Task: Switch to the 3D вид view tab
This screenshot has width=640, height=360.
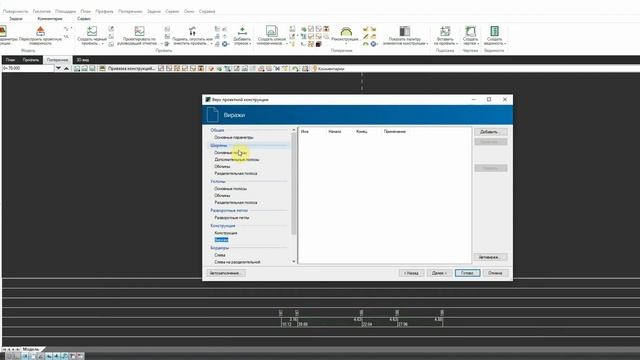Action: coord(82,60)
